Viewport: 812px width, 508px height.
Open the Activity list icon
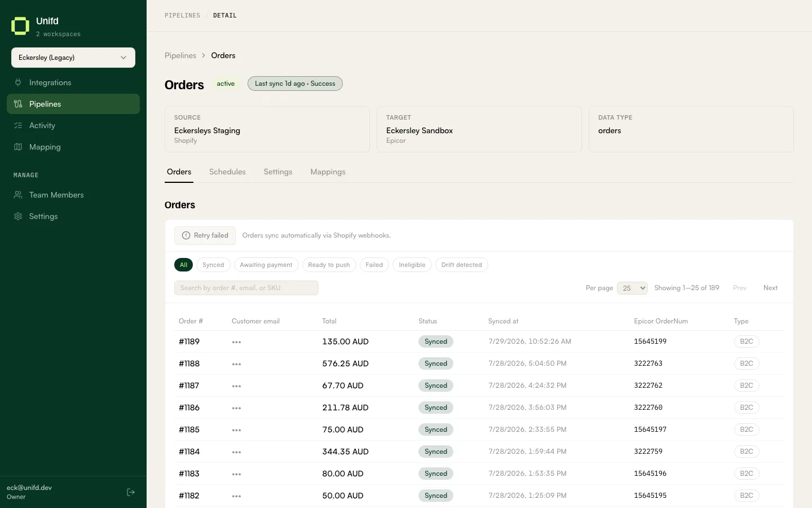[18, 125]
